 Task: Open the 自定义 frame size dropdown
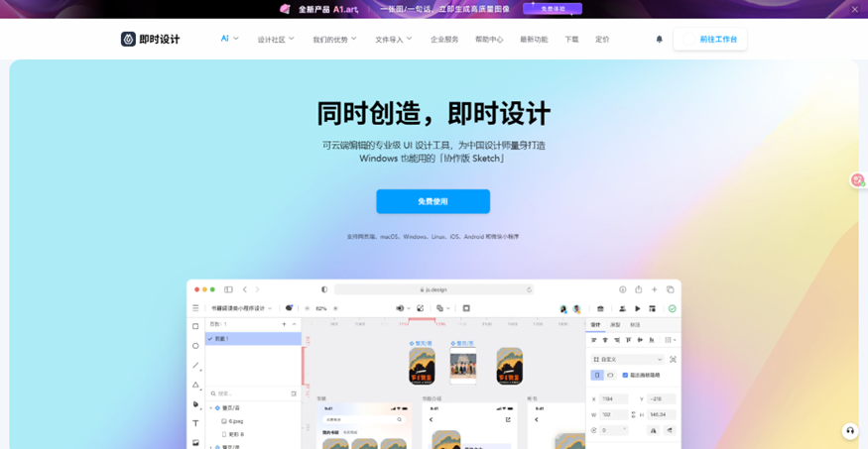627,360
